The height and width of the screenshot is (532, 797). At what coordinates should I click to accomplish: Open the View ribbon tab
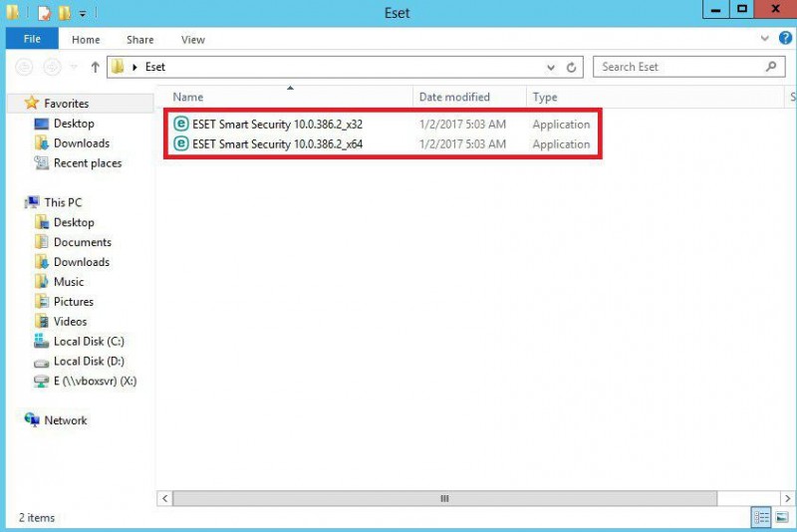click(192, 40)
